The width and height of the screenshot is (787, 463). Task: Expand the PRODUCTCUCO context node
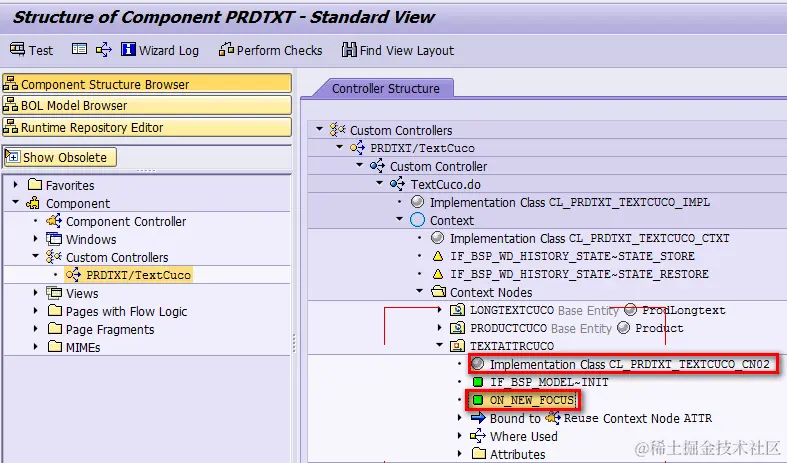pyautogui.click(x=440, y=327)
